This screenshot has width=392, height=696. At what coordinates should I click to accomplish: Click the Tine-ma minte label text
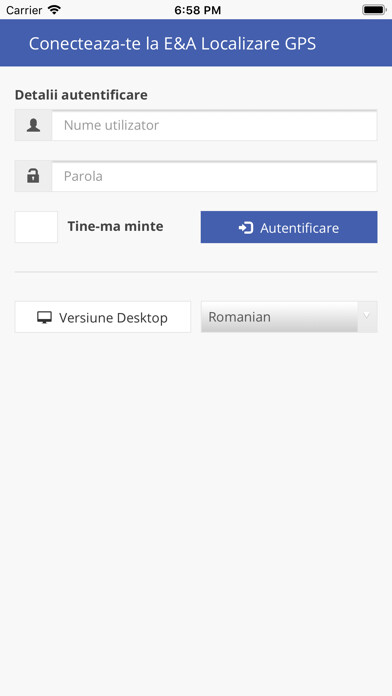click(x=115, y=226)
